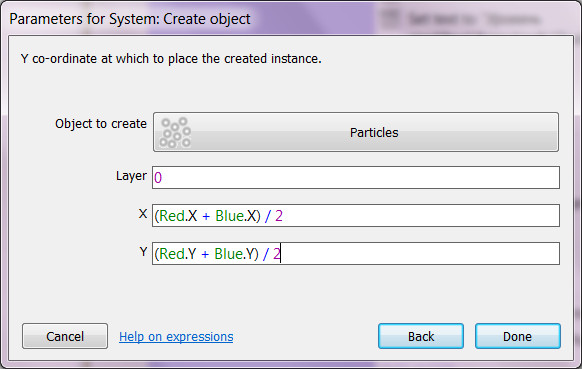Image resolution: width=582 pixels, height=369 pixels.
Task: Cancel the Create object dialog
Action: (65, 336)
